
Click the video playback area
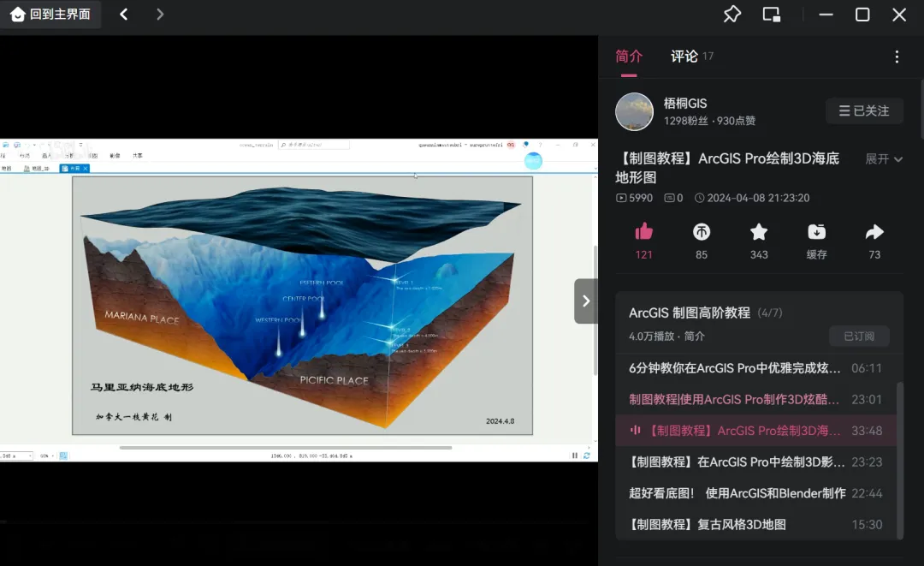(x=299, y=301)
